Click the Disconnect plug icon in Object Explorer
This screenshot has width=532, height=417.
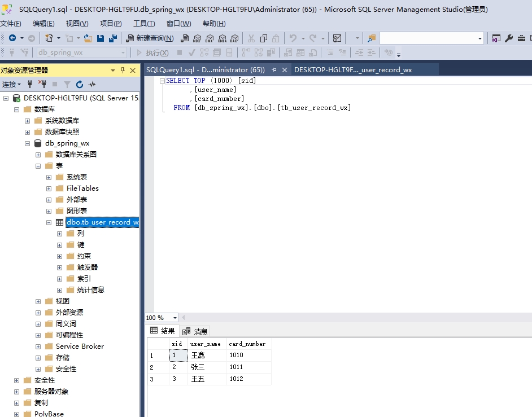coord(42,84)
